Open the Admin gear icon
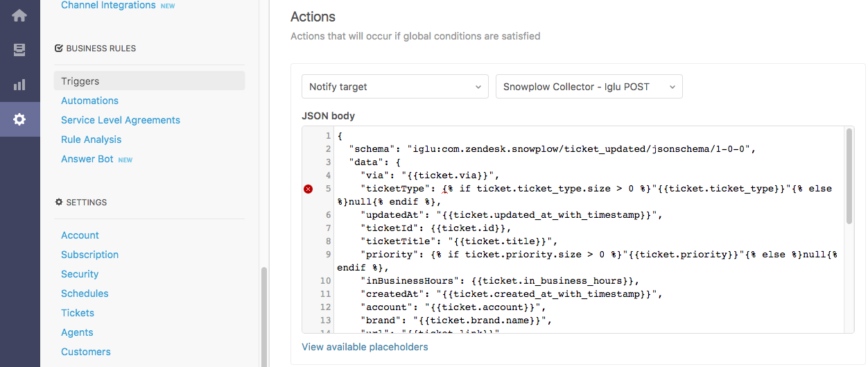This screenshot has width=868, height=367. pos(19,119)
